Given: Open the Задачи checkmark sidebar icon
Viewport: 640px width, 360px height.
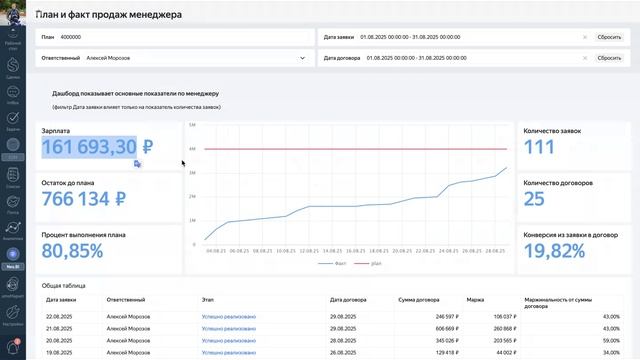Looking at the screenshot, I should click(x=13, y=121).
